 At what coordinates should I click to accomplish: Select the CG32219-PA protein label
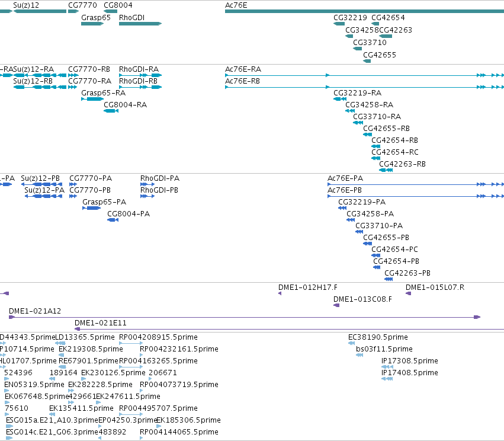(x=362, y=202)
